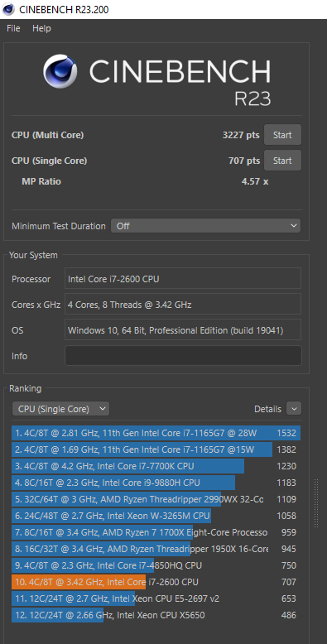Open the Help menu

pos(41,28)
